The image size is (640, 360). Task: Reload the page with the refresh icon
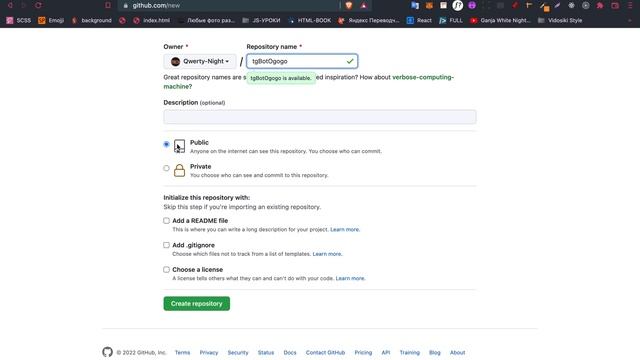tap(38, 5)
